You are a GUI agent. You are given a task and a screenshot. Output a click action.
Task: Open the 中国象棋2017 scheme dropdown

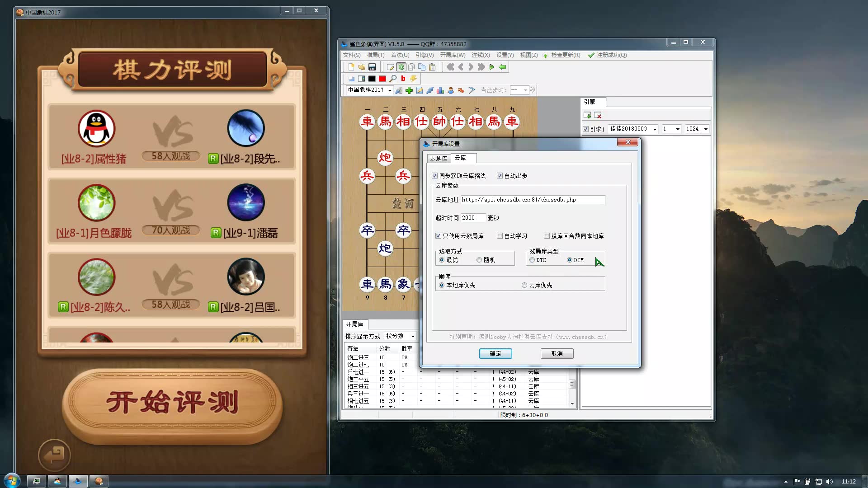390,90
